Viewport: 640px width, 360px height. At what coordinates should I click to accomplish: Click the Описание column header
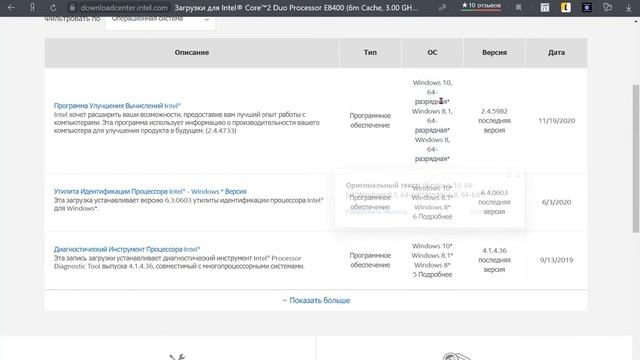(x=191, y=53)
